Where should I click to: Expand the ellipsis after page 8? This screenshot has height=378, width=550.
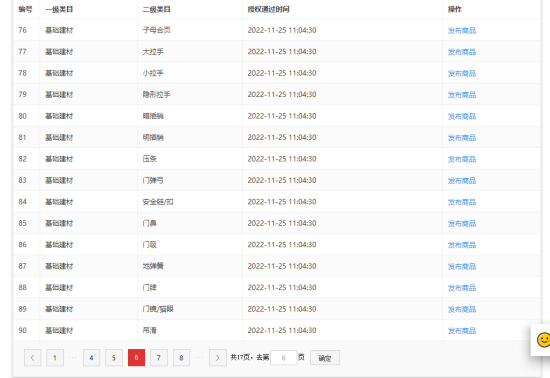(x=199, y=358)
